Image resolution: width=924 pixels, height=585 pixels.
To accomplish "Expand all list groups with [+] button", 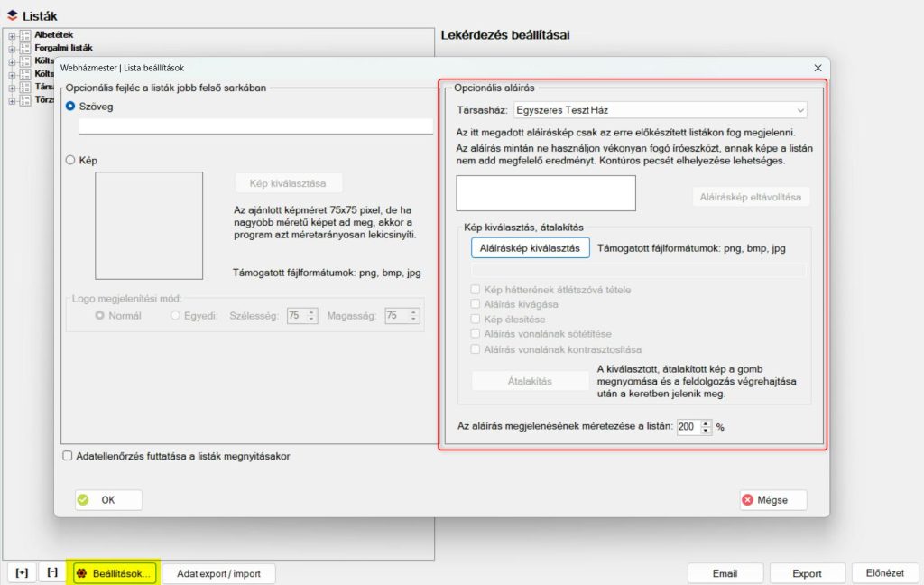I will [22, 572].
